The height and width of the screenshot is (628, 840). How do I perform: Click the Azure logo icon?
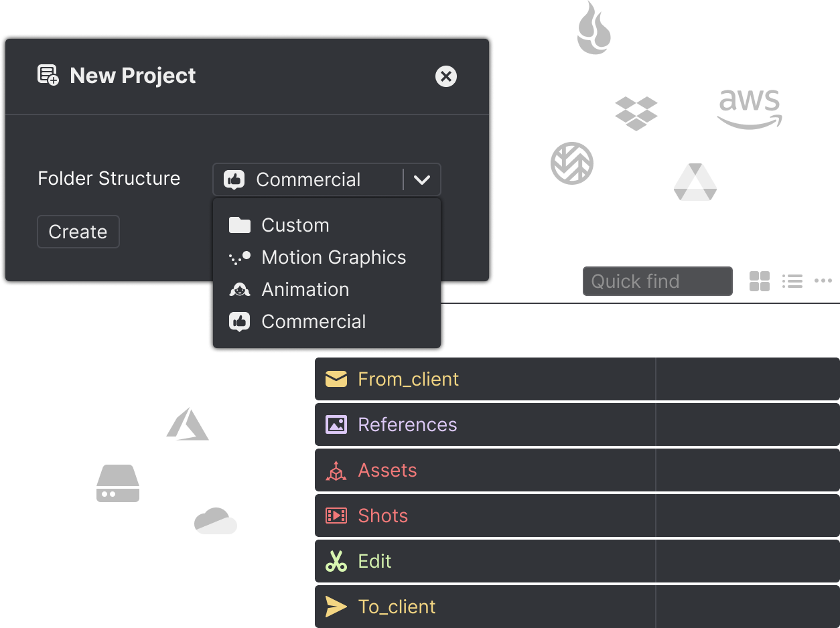tap(188, 424)
